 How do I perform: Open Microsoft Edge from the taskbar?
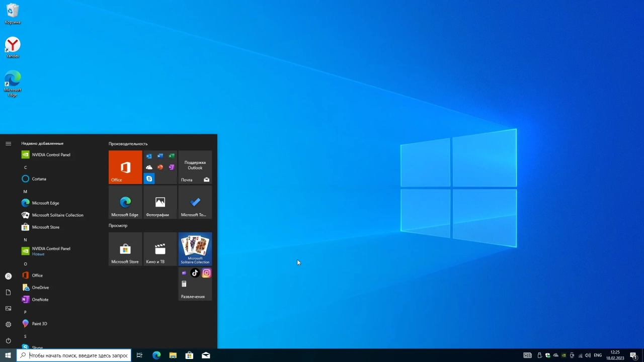[x=156, y=355]
